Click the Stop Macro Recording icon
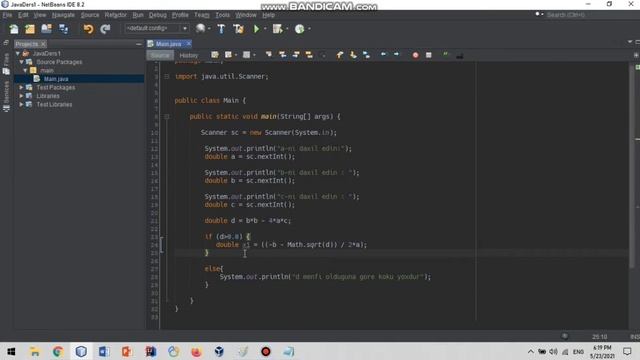Viewport: 640px width, 360px height. (x=429, y=55)
